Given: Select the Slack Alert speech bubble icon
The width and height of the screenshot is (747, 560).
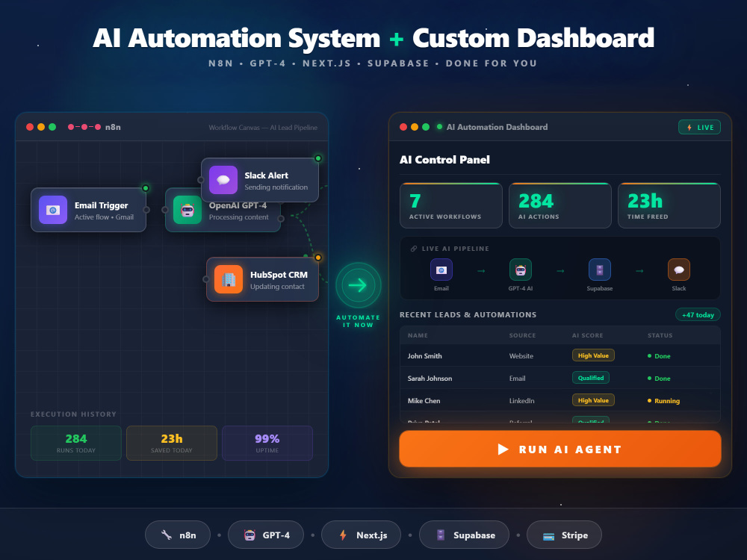Looking at the screenshot, I should 223,180.
